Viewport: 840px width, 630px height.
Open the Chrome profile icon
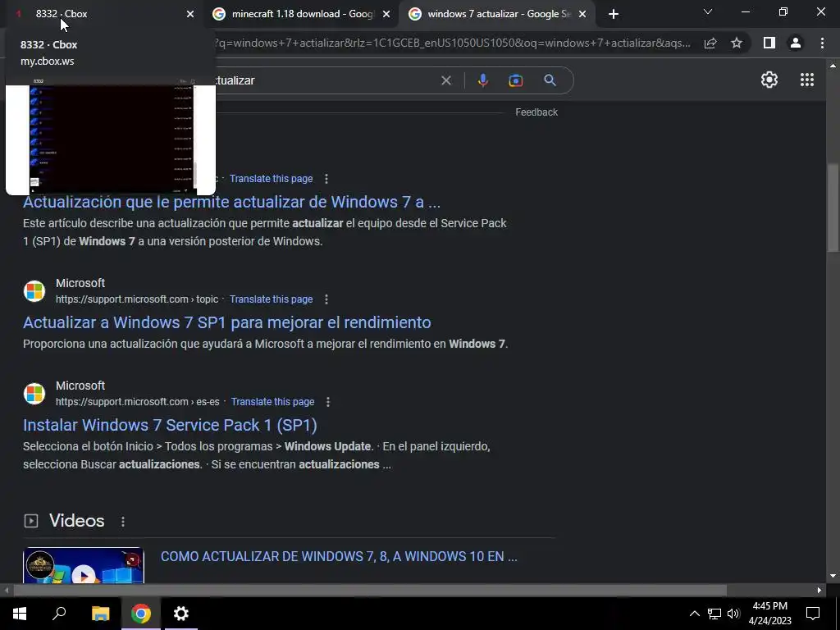[x=796, y=43]
